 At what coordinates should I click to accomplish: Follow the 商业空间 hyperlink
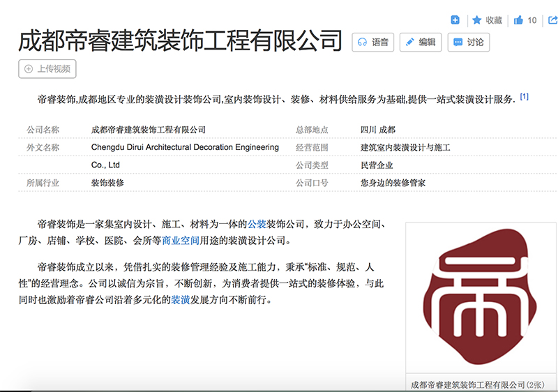pyautogui.click(x=181, y=241)
